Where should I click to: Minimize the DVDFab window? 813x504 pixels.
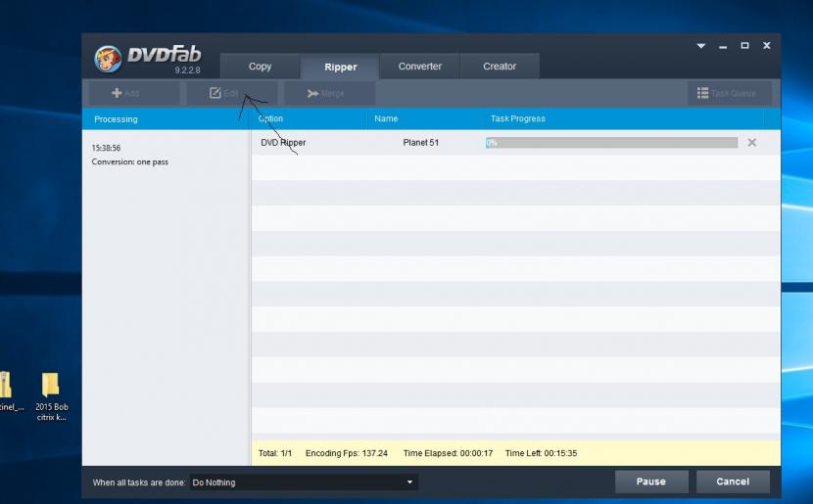point(723,47)
